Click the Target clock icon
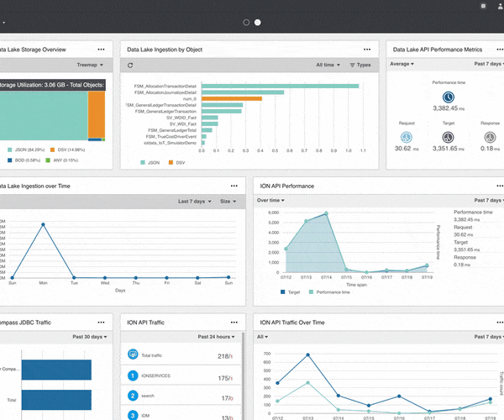 [x=449, y=136]
